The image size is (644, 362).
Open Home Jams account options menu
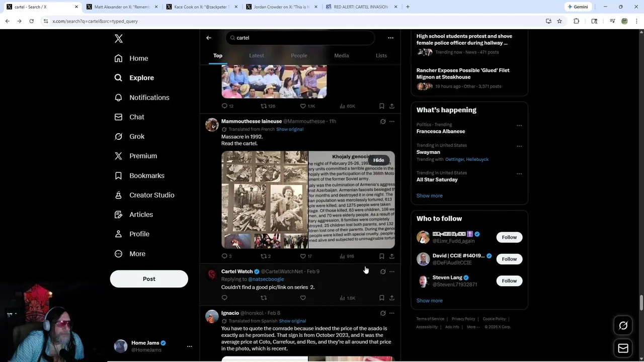pyautogui.click(x=190, y=346)
